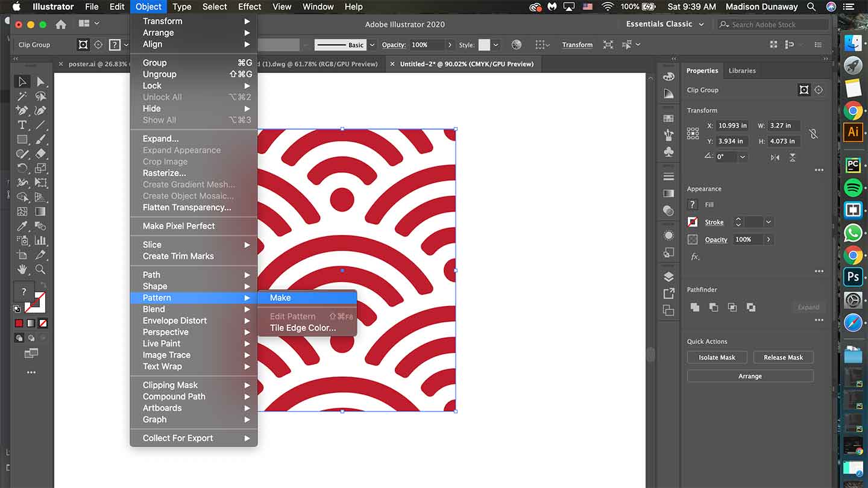The width and height of the screenshot is (868, 488).
Task: Open the Color panel palette icon
Action: tap(668, 77)
